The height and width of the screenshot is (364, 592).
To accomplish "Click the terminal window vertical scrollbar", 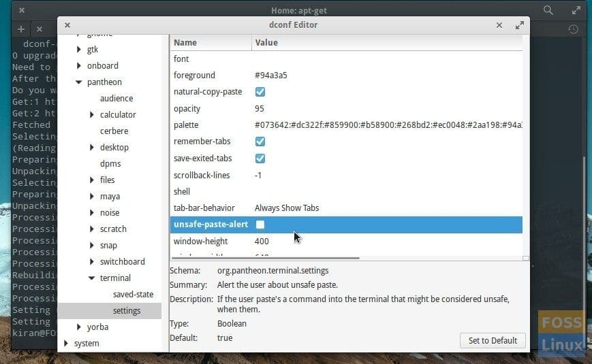I will [x=585, y=249].
